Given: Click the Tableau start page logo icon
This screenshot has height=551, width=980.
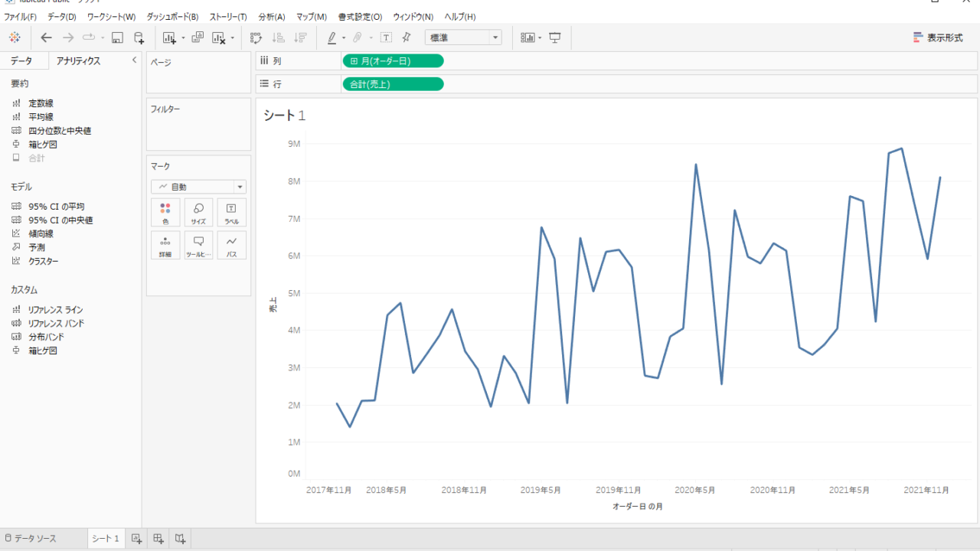Looking at the screenshot, I should [15, 37].
